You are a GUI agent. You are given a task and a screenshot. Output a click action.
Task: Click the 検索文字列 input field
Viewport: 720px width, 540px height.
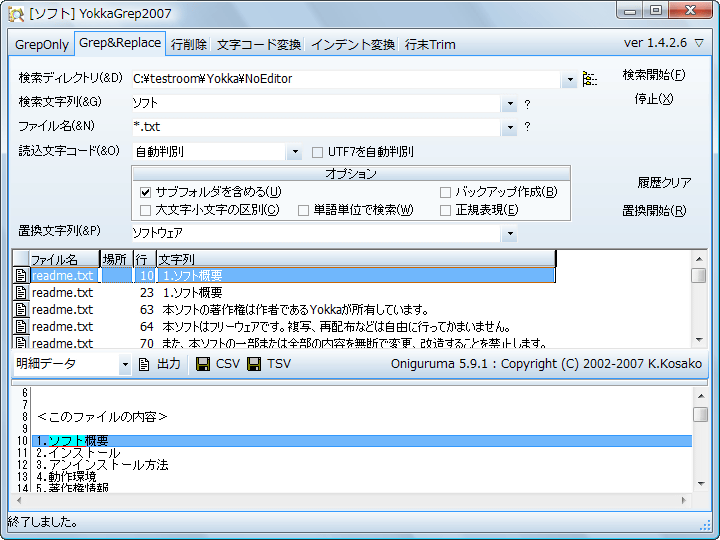coord(316,104)
